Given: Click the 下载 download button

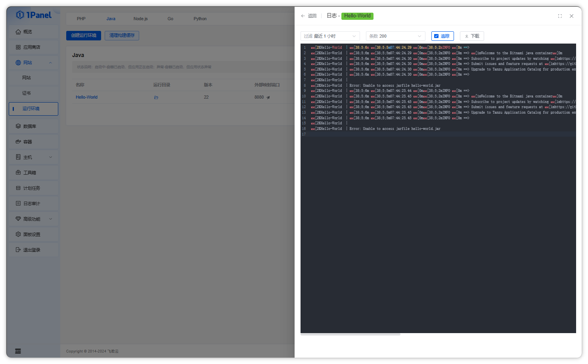Looking at the screenshot, I should [x=472, y=36].
